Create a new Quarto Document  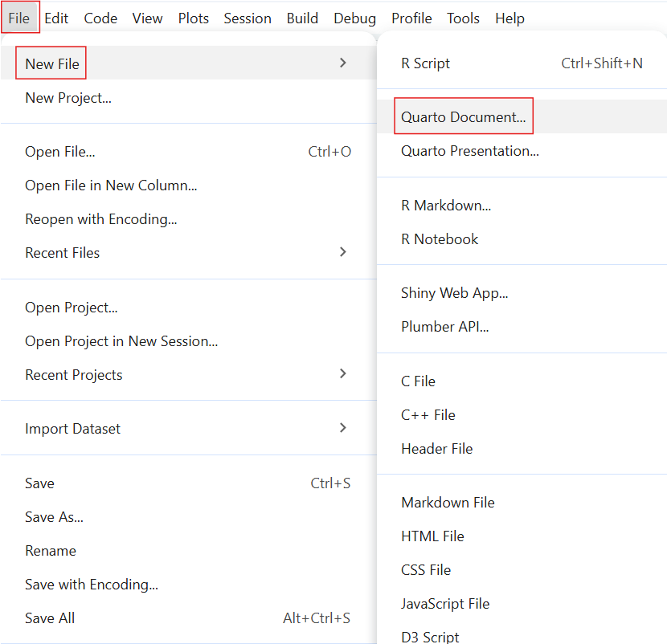click(463, 115)
